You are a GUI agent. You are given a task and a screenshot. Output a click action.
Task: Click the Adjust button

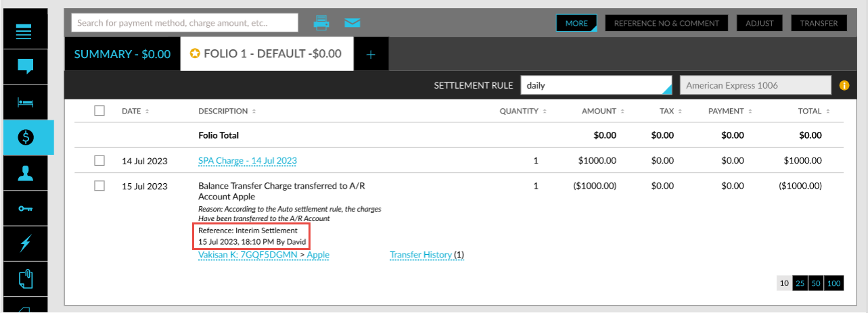760,23
